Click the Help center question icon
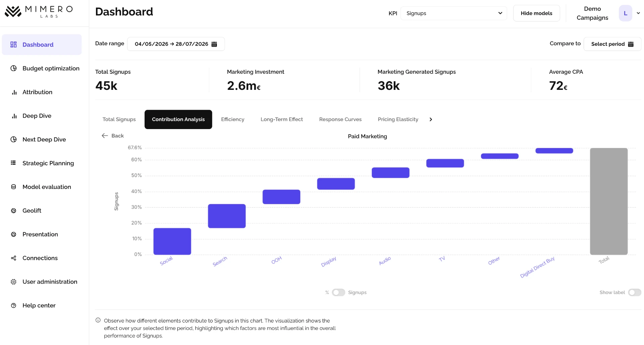This screenshot has width=644, height=345. (13, 305)
